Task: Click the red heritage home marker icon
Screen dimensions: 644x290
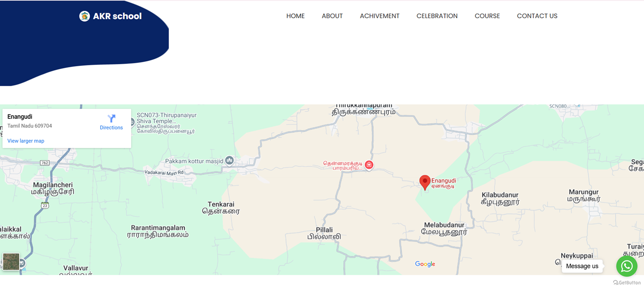Action: tap(369, 165)
